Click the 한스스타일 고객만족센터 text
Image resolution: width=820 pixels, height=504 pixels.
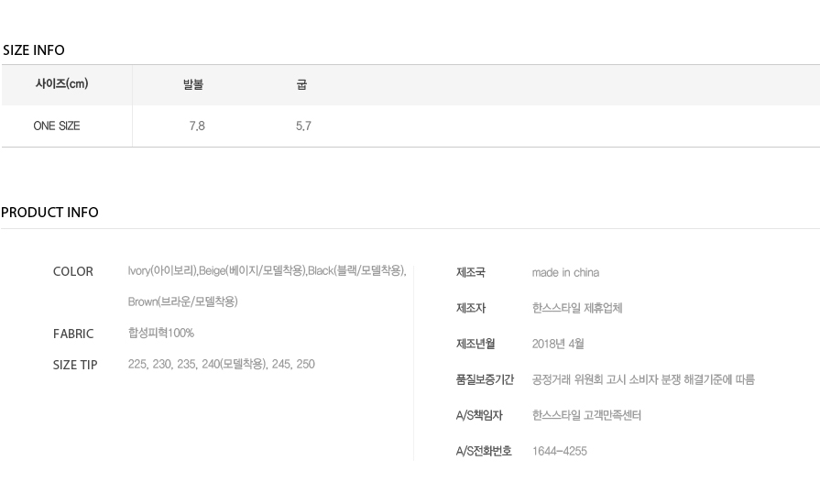pyautogui.click(x=586, y=415)
